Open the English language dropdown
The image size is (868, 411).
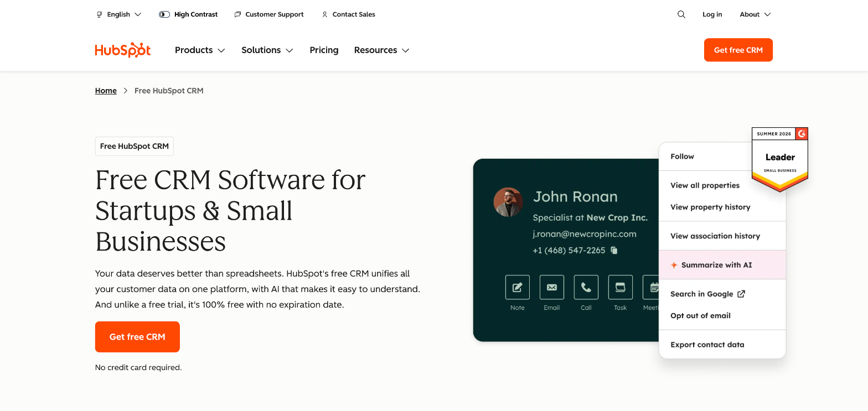tap(119, 14)
